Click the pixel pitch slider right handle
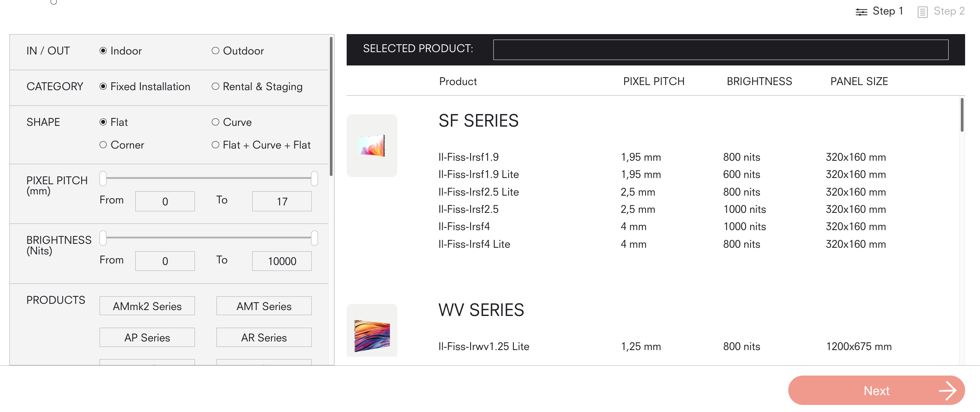 point(314,178)
